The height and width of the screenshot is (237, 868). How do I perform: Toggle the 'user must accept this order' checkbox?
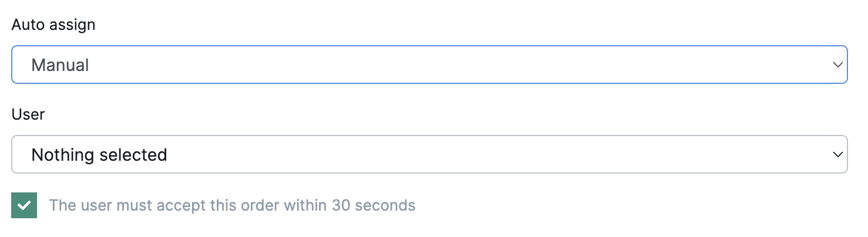(x=24, y=205)
